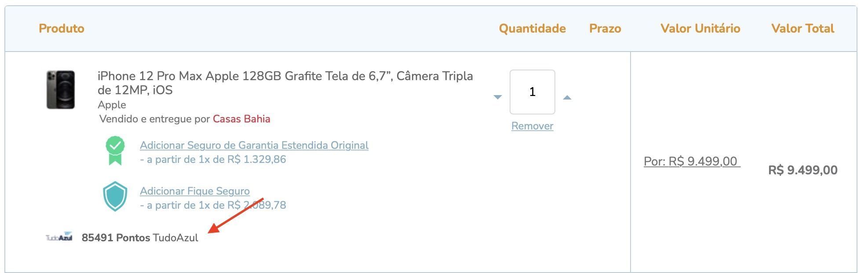Click the green warranty ribbon badge icon
Screen dimensions: 868x273
pos(115,150)
